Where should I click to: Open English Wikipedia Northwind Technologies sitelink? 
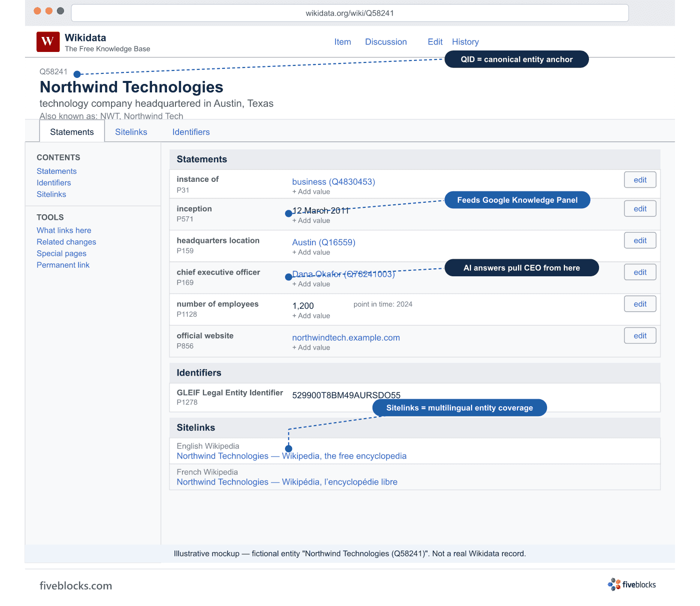(291, 456)
